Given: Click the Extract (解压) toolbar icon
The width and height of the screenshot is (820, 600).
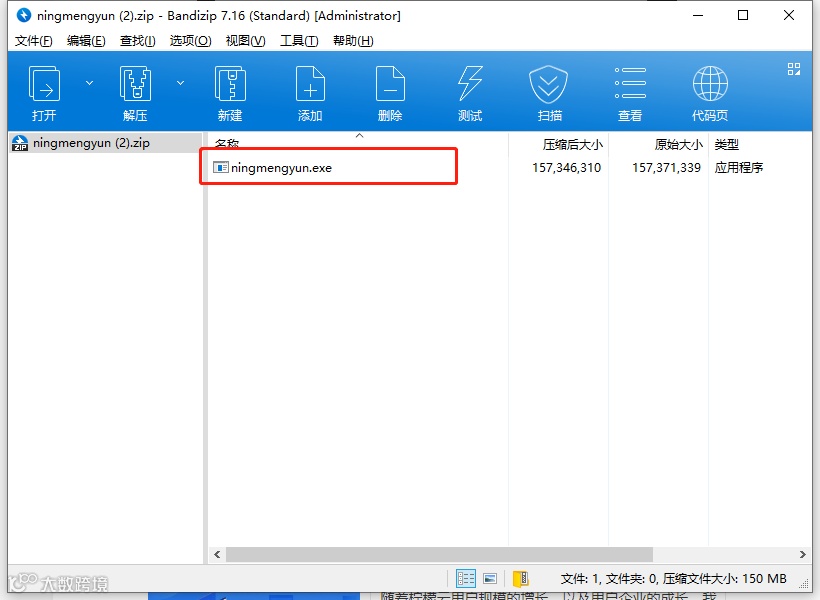Looking at the screenshot, I should tap(135, 84).
